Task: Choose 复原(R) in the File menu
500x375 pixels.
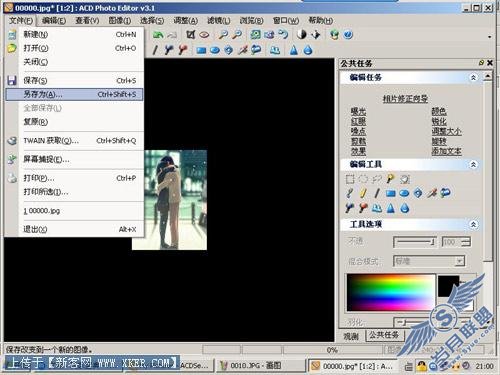Action: (74, 122)
